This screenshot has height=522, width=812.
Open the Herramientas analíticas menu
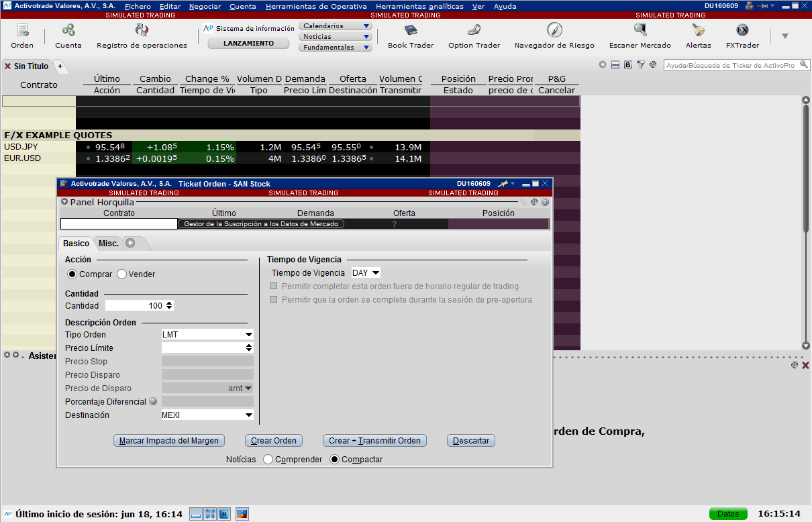[419, 6]
